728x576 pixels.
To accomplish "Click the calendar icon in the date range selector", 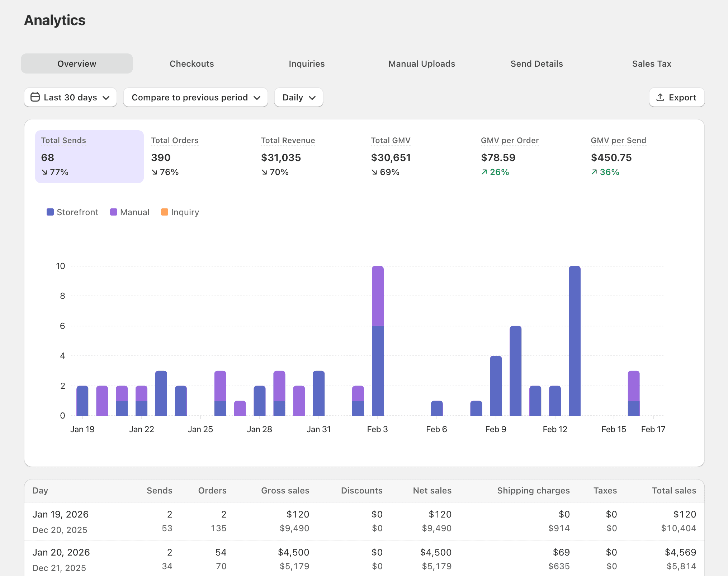I will click(x=35, y=97).
